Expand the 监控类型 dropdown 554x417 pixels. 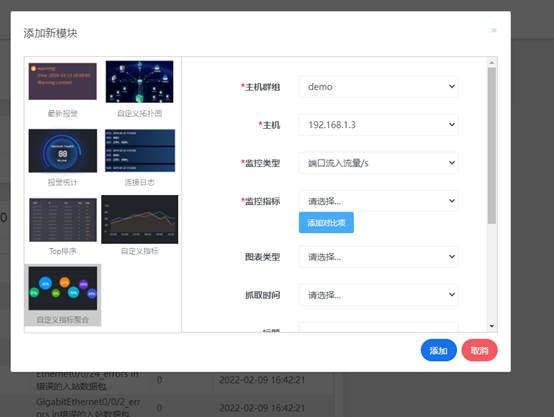coord(378,163)
